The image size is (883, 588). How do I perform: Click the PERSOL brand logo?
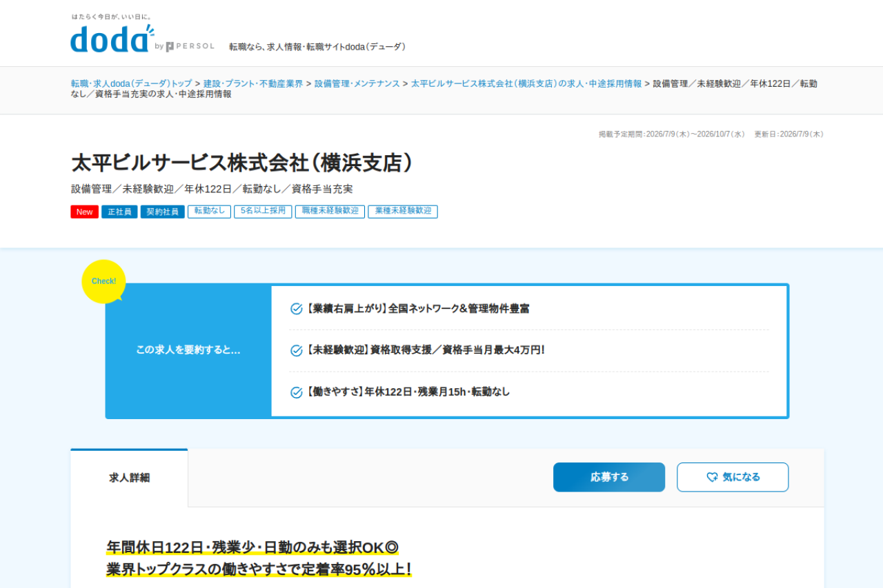click(190, 46)
